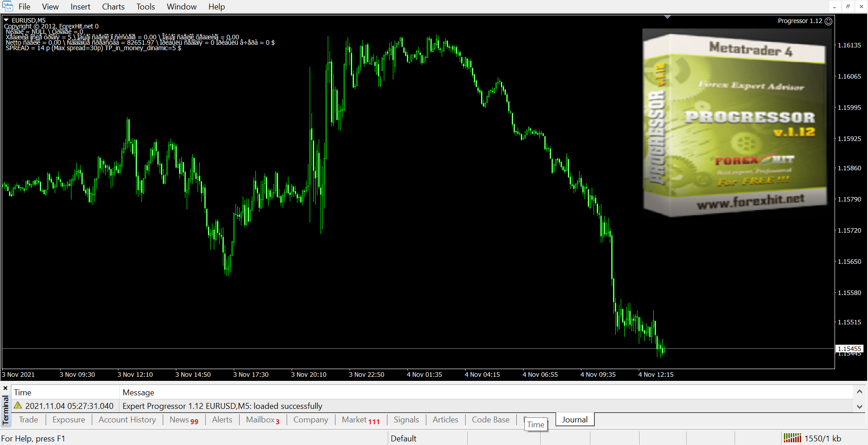Expand the EURUSD,M5 chart title triangle

click(6, 20)
